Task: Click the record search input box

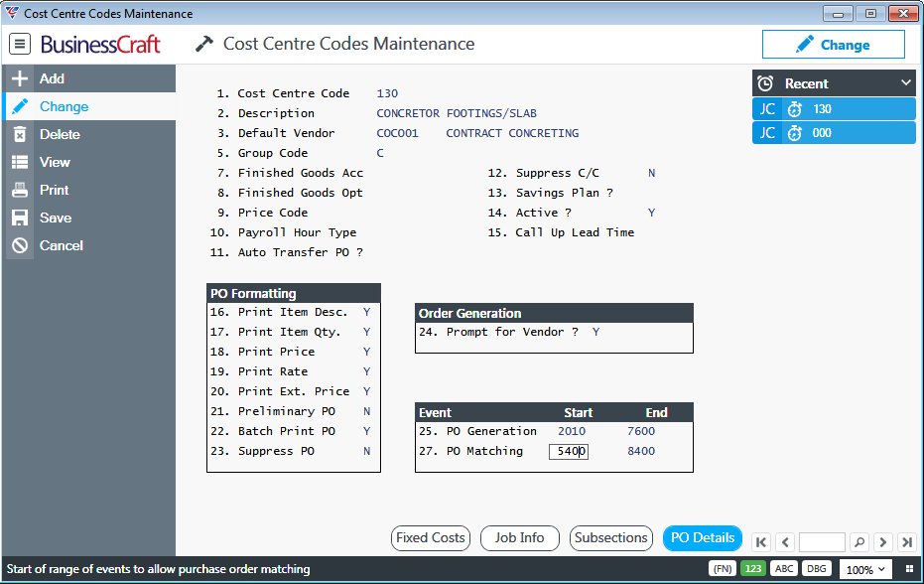Action: (x=822, y=541)
